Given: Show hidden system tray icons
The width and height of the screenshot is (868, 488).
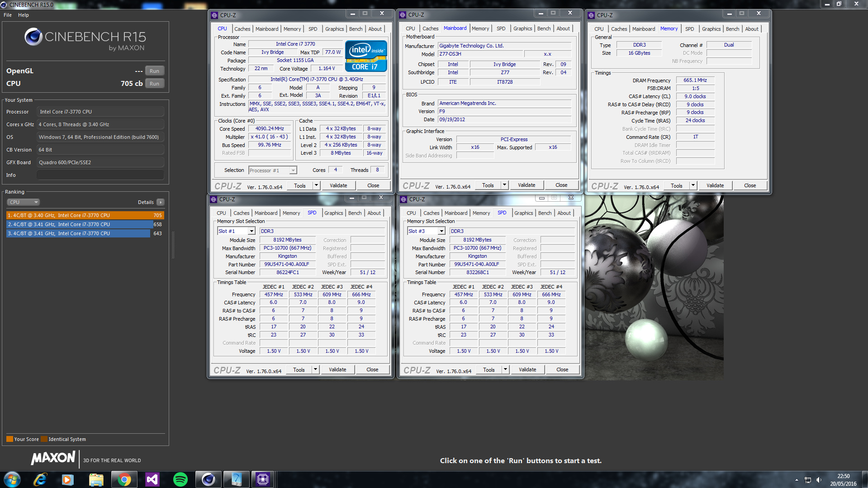Looking at the screenshot, I should click(x=797, y=480).
